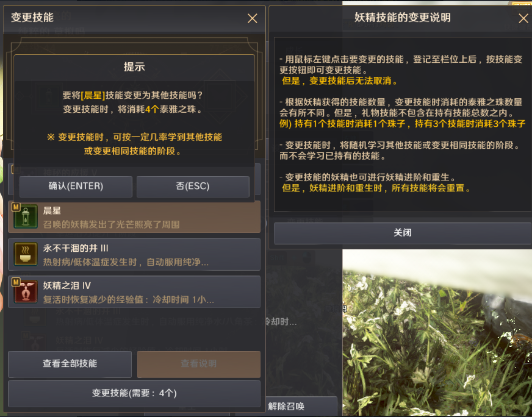Click the 关闭 button in explanation panel
Screen dimensions: 532x417
coord(403,233)
